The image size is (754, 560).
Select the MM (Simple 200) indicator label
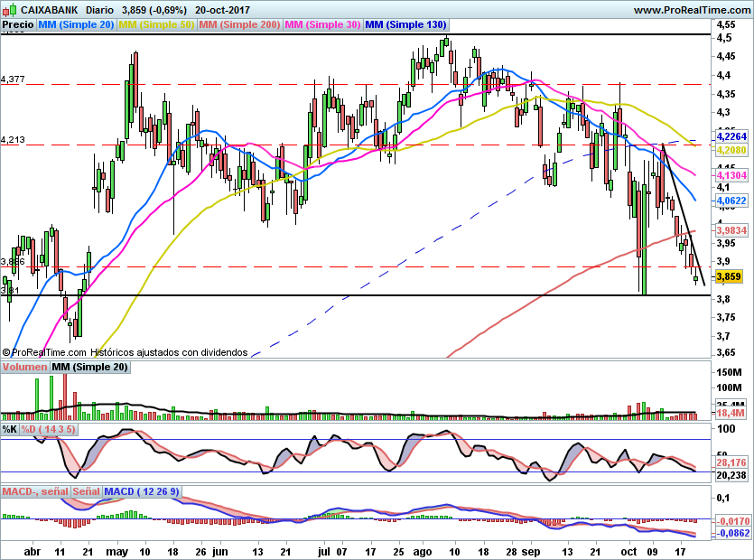pyautogui.click(x=239, y=25)
